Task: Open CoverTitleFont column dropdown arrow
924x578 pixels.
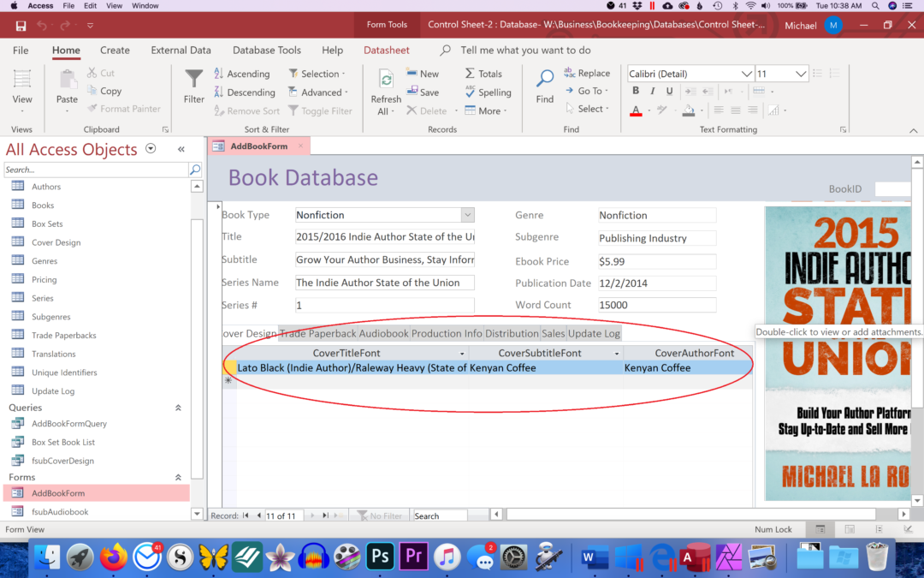Action: 462,354
